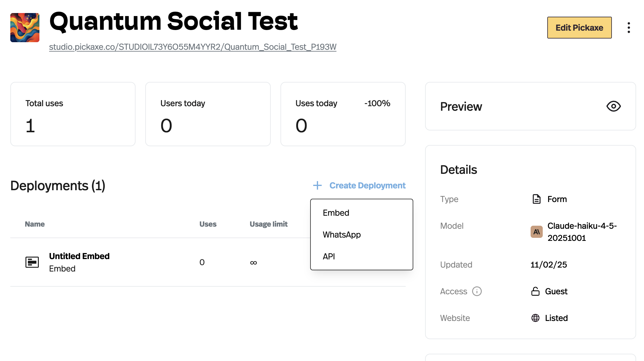The height and width of the screenshot is (361, 644).
Task: Click the Quantum Social Test colorful logo
Action: point(25,28)
